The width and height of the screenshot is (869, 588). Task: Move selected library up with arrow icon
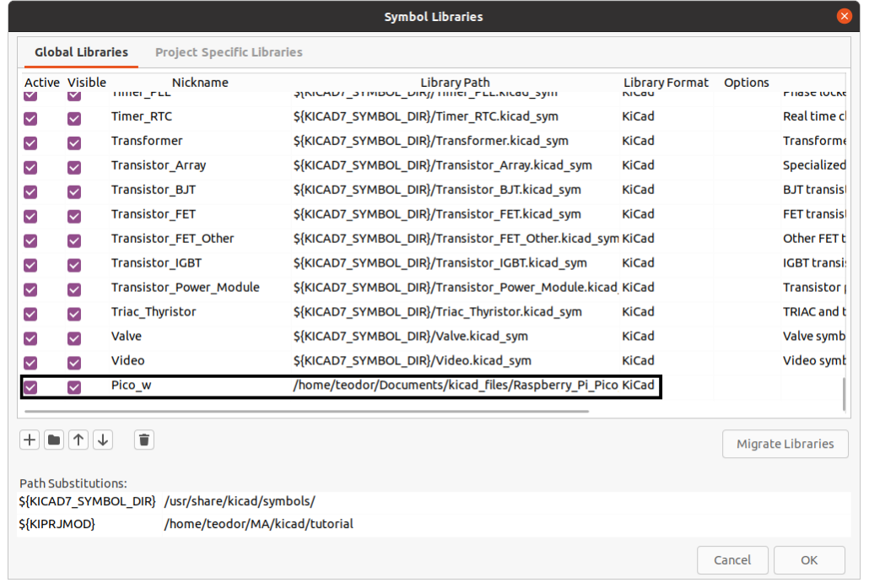(78, 440)
